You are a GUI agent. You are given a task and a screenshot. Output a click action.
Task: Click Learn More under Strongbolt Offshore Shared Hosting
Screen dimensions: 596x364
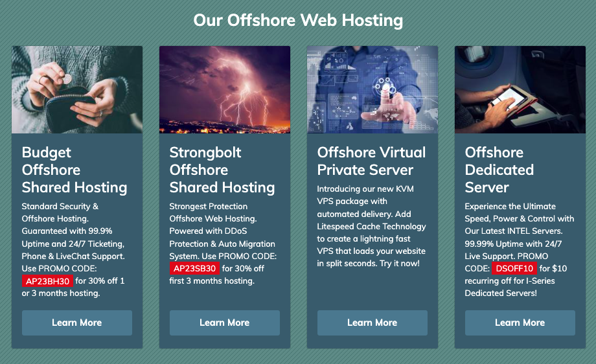pyautogui.click(x=225, y=323)
